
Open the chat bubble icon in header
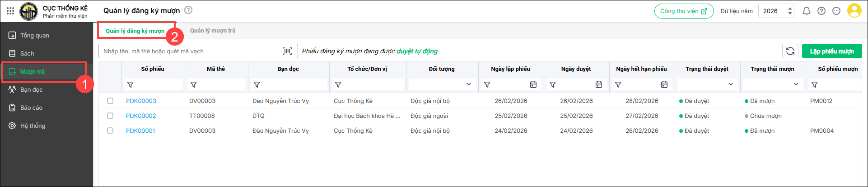836,11
